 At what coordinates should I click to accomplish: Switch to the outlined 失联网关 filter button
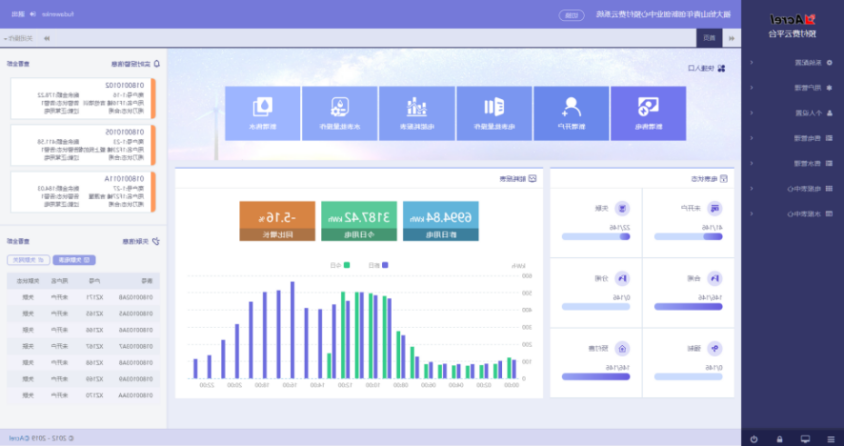(29, 260)
